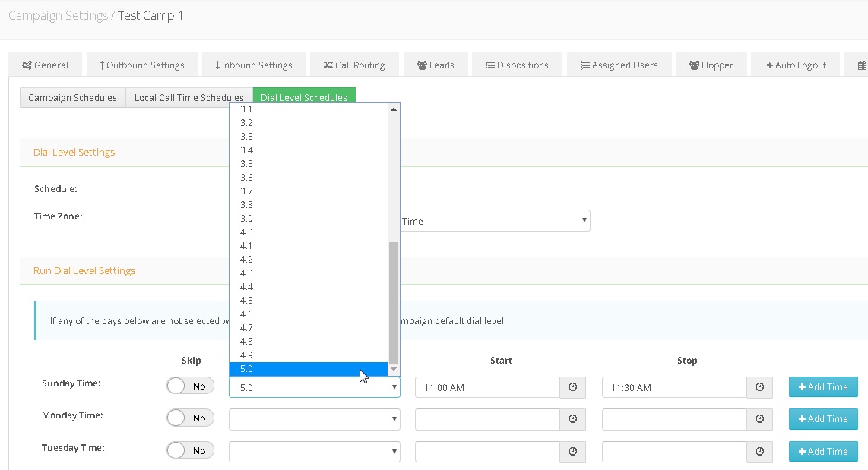Click the clock icon beside Sunday Start time
Viewport: 868px width, 470px height.
point(572,387)
